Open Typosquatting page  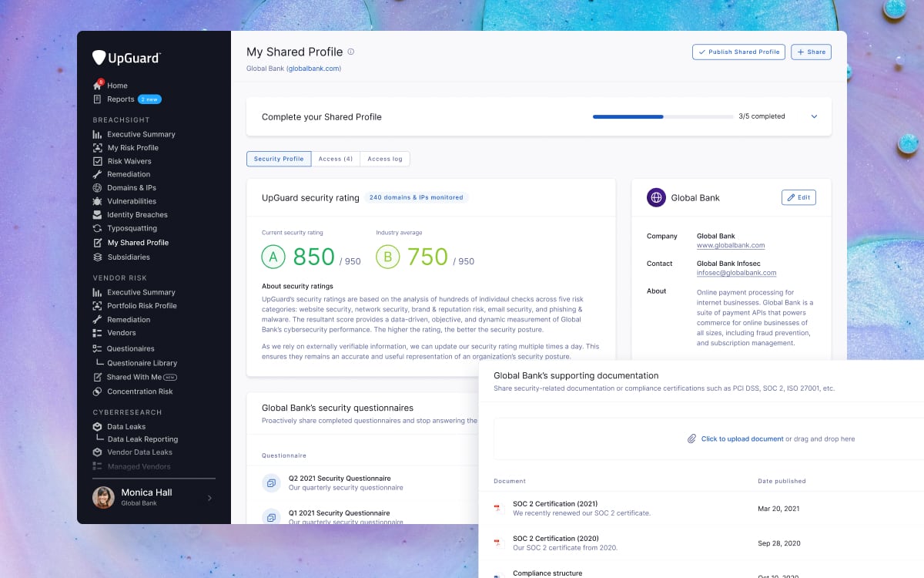124,228
